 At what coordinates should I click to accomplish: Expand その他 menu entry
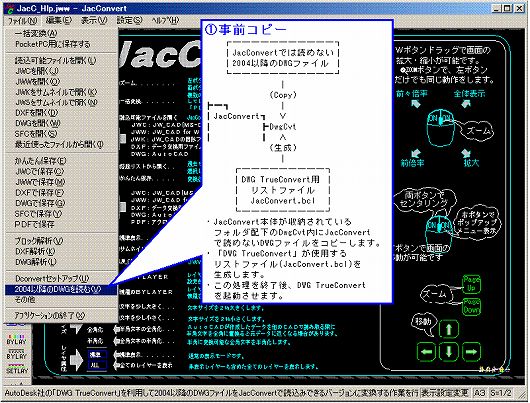click(61, 300)
